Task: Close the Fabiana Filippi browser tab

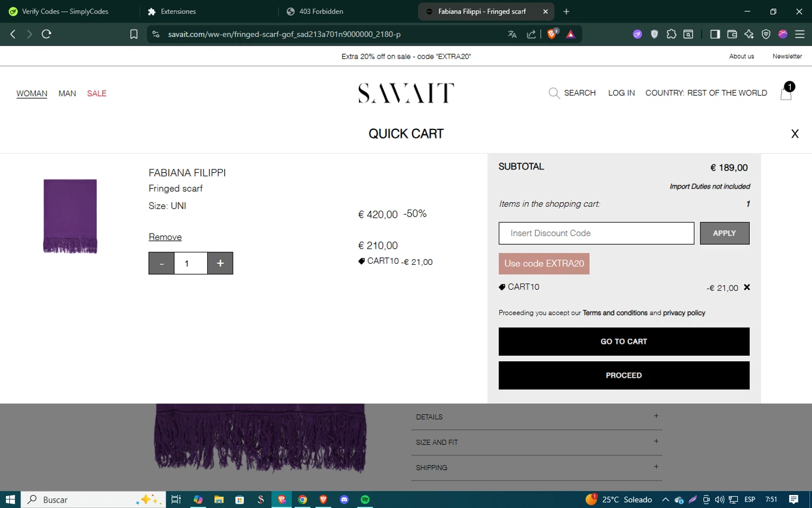Action: [545, 11]
